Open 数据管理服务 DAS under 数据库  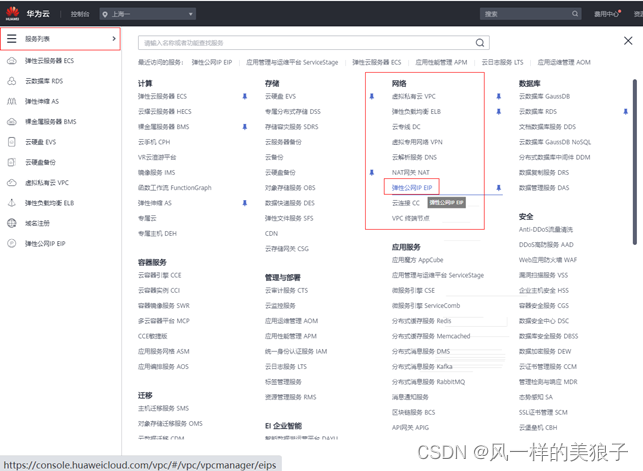pyautogui.click(x=544, y=188)
